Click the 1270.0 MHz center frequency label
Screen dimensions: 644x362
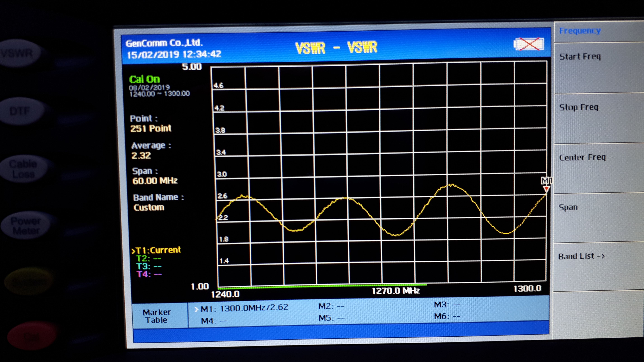coord(396,290)
